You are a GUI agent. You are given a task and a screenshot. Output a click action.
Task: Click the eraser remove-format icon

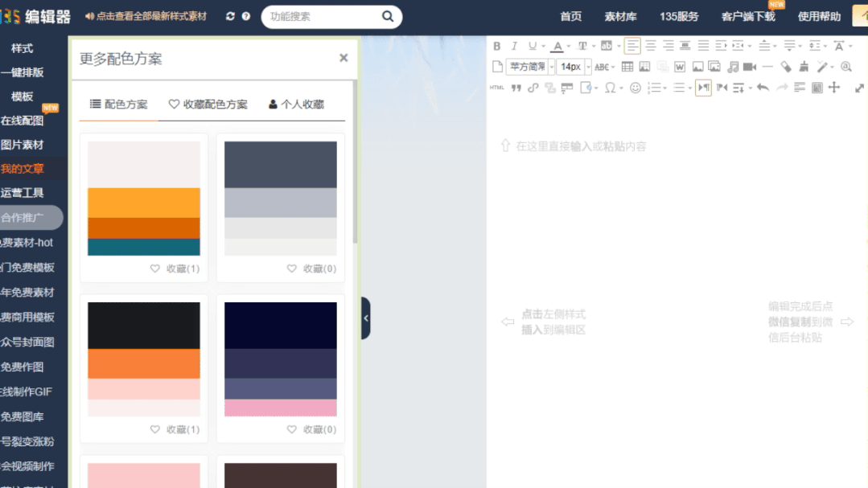point(786,67)
